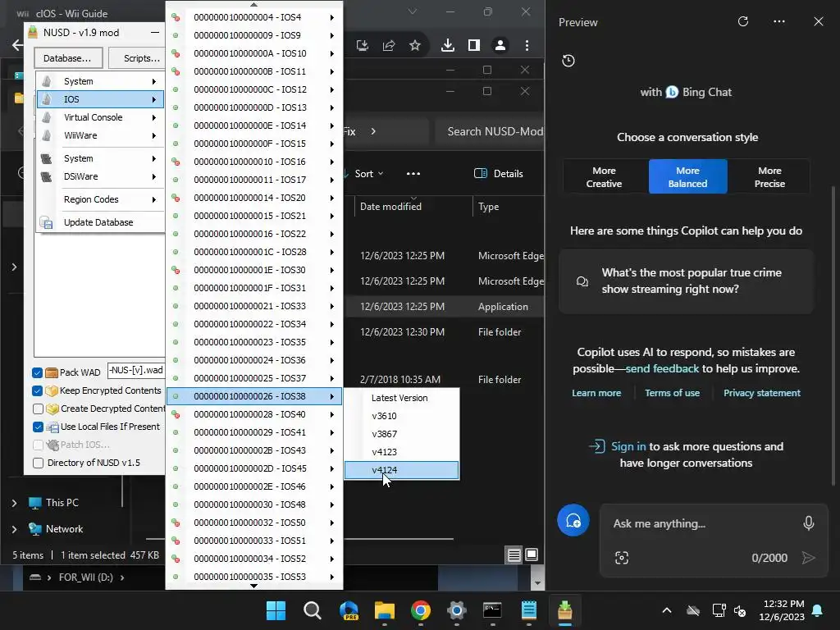Viewport: 840px width, 630px height.
Task: Open the Notepad icon on taskbar
Action: (529, 610)
